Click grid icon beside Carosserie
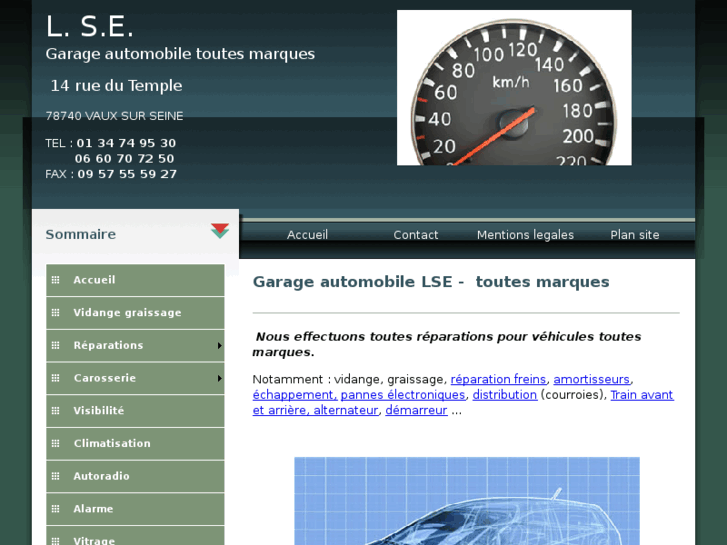Viewport: 727px width, 545px height. [x=56, y=378]
